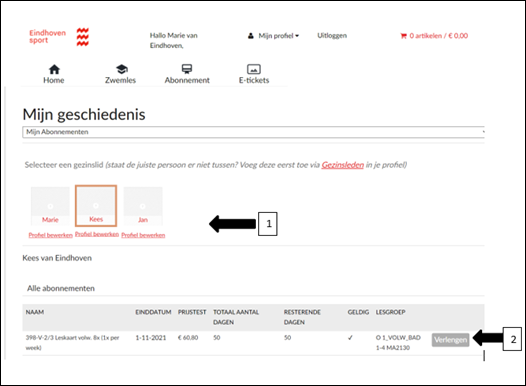Click the Abonnement menu label

point(187,80)
